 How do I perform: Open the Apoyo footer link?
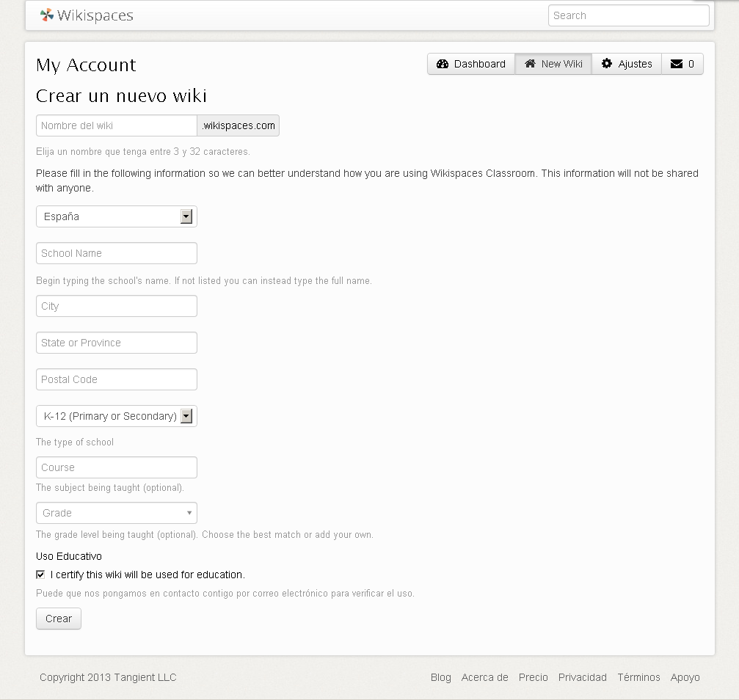(x=685, y=677)
